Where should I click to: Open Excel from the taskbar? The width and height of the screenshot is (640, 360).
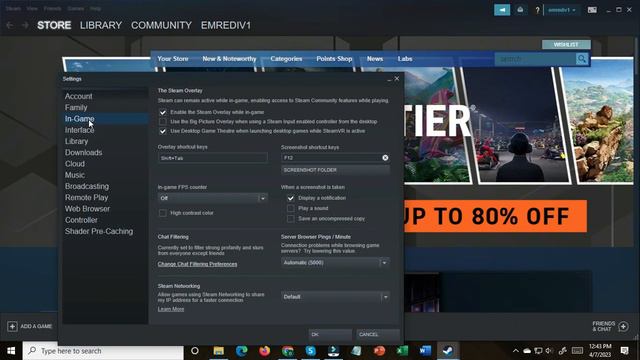click(x=402, y=351)
